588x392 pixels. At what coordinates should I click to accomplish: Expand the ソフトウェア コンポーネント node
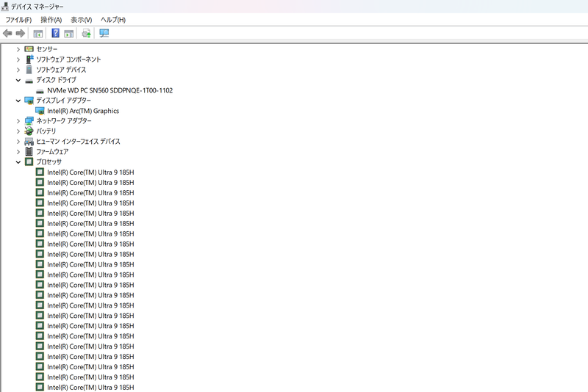point(18,59)
